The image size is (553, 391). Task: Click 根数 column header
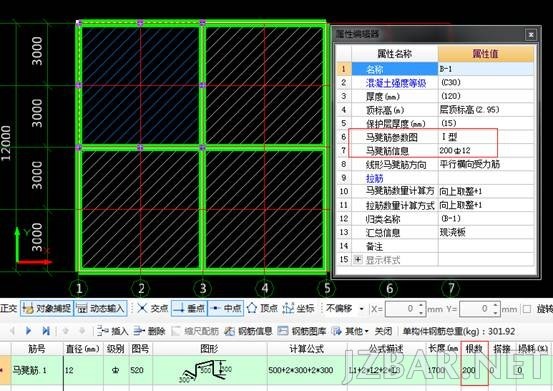pyautogui.click(x=474, y=349)
